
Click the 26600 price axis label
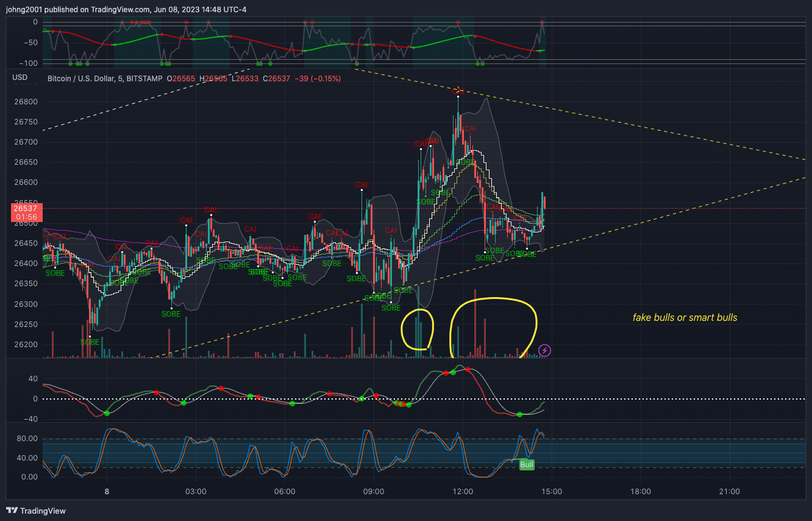(26, 182)
